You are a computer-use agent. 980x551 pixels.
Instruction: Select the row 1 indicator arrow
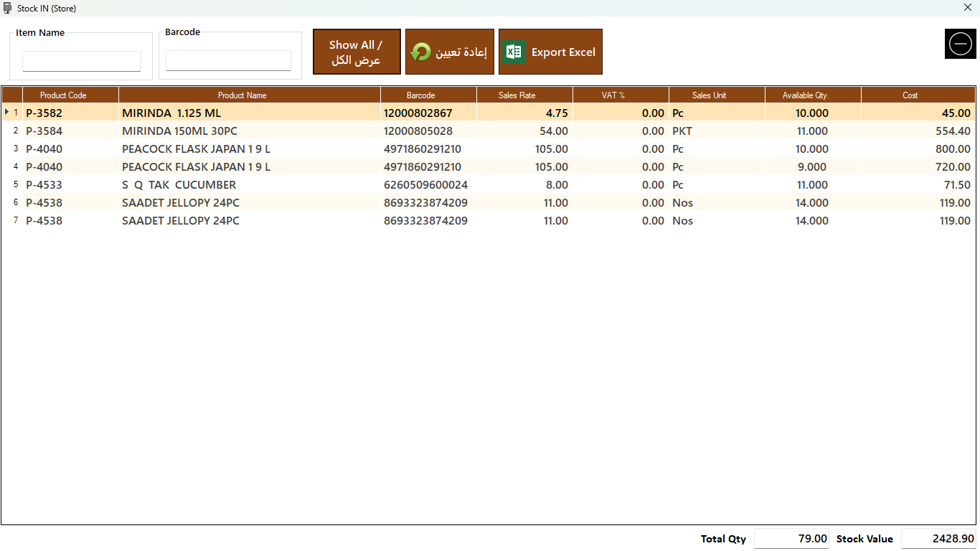(7, 112)
